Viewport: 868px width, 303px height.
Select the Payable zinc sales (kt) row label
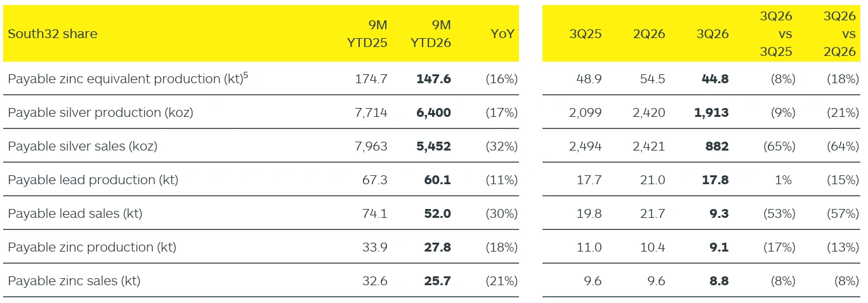74,281
